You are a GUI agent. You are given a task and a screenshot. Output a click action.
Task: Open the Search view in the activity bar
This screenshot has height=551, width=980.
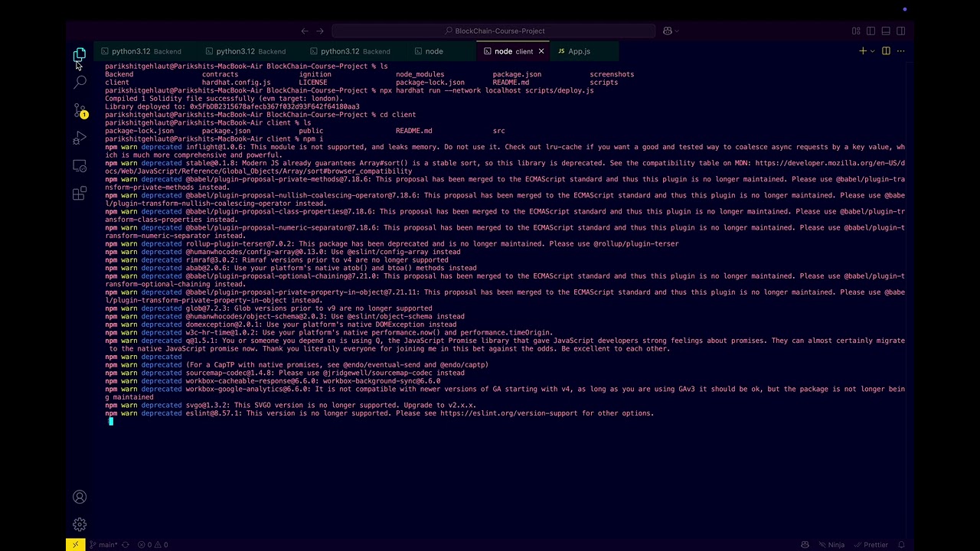(x=80, y=82)
